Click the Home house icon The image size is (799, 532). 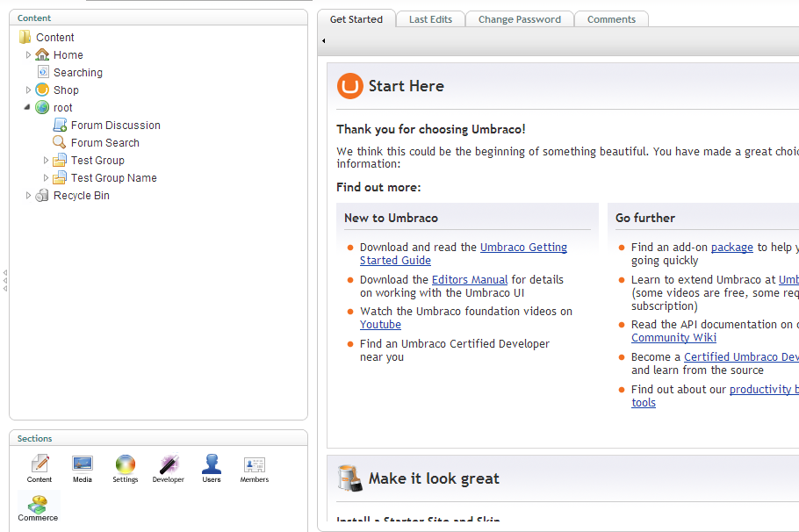pyautogui.click(x=42, y=54)
